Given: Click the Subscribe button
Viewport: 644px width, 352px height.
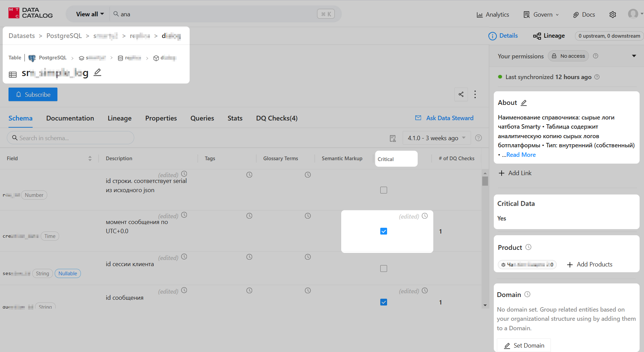Looking at the screenshot, I should pyautogui.click(x=33, y=94).
